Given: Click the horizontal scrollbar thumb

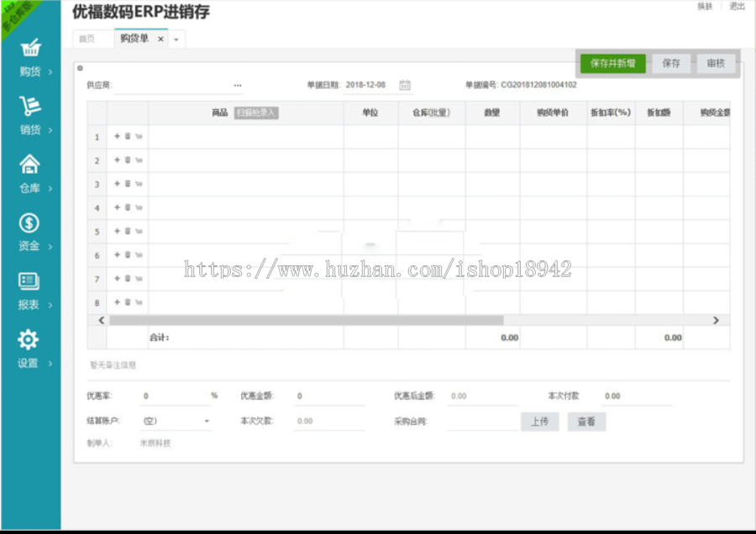Looking at the screenshot, I should [x=307, y=320].
